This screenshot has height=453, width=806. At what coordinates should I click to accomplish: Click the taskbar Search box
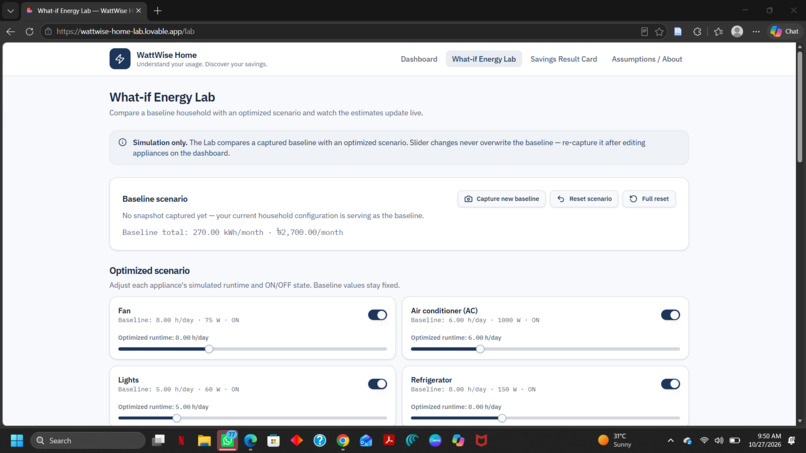(x=88, y=441)
